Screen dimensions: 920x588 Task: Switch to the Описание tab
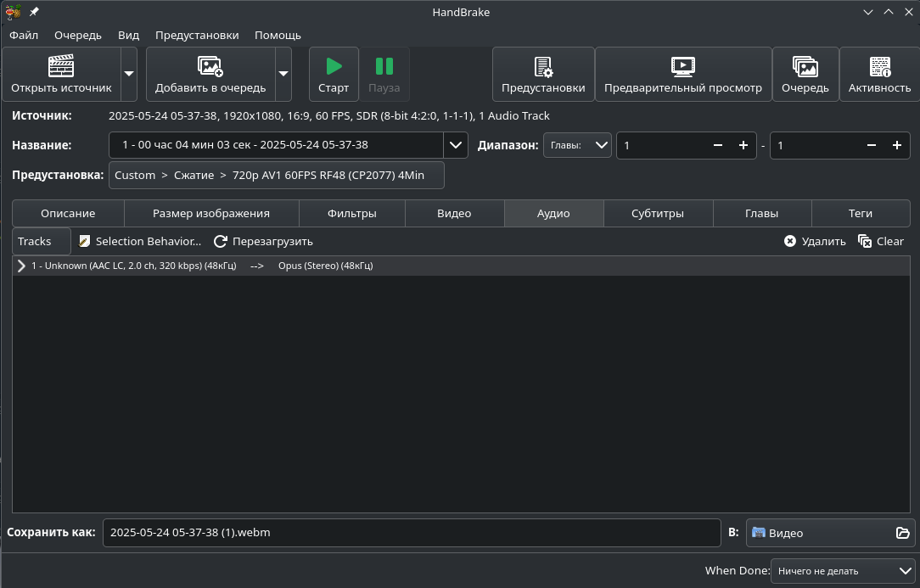coord(68,213)
